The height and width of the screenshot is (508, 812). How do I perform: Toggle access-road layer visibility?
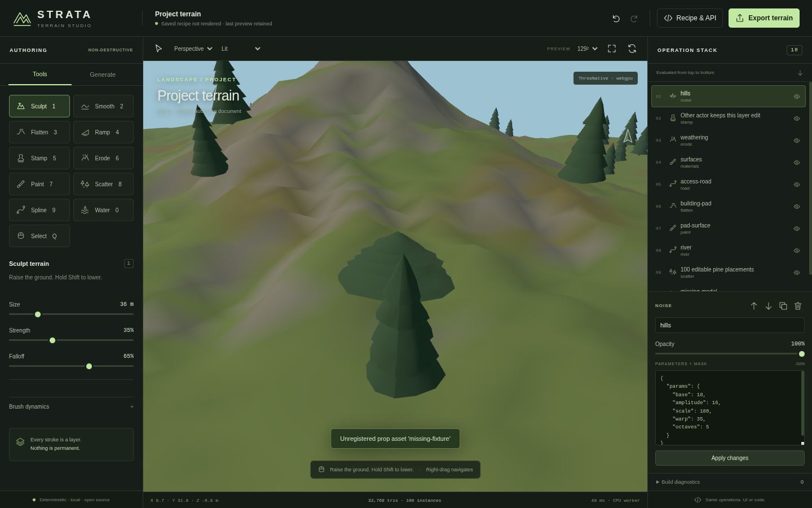coord(797,185)
